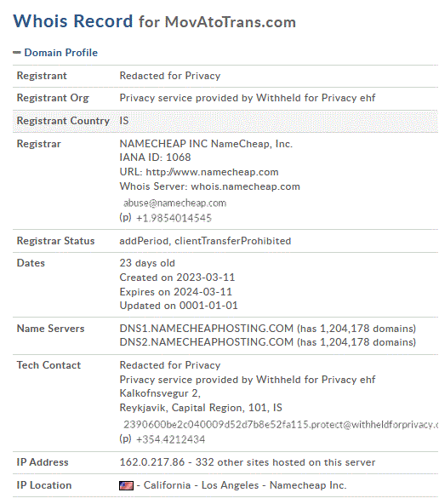
Task: Click 'Reykjavik, Capital Region, 101, IS' text
Action: tap(201, 408)
